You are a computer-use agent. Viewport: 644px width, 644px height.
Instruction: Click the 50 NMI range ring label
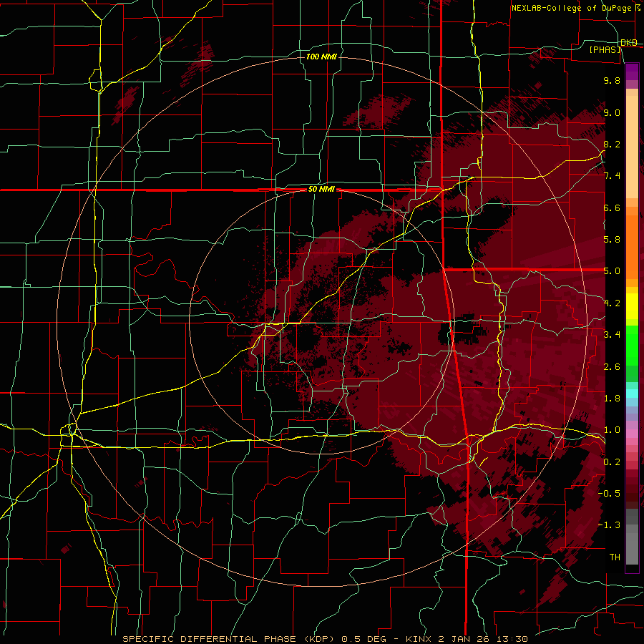click(321, 189)
